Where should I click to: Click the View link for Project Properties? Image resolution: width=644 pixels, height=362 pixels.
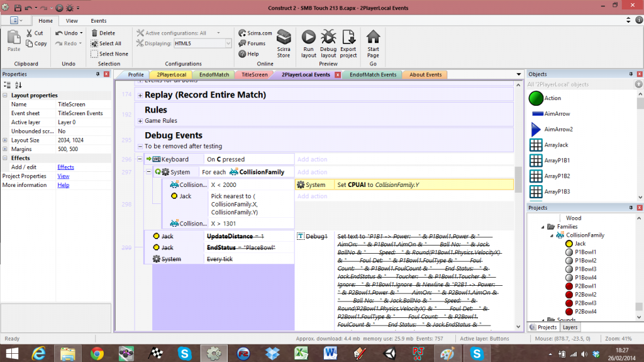64,176
